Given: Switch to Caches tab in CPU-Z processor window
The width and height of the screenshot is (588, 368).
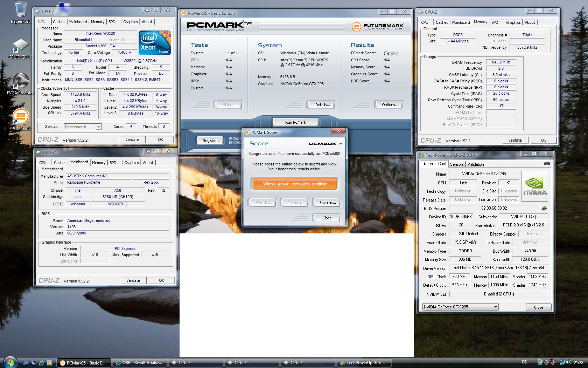Looking at the screenshot, I should pyautogui.click(x=59, y=22).
